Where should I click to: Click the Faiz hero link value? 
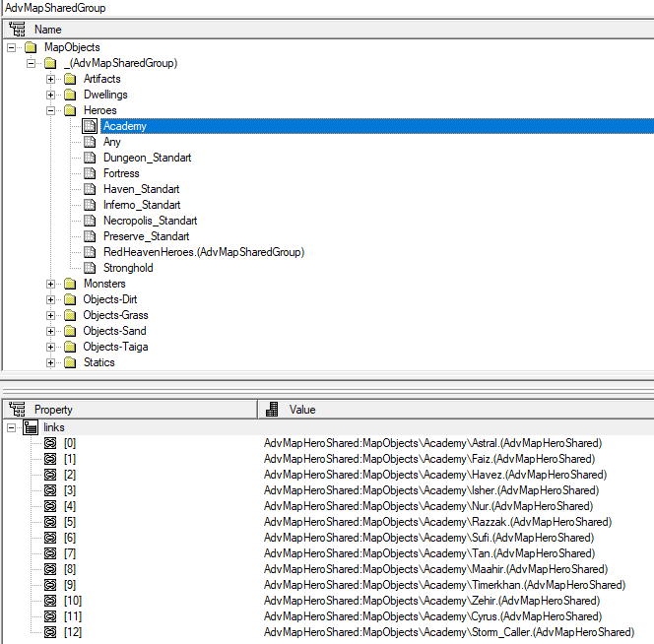[x=429, y=459]
